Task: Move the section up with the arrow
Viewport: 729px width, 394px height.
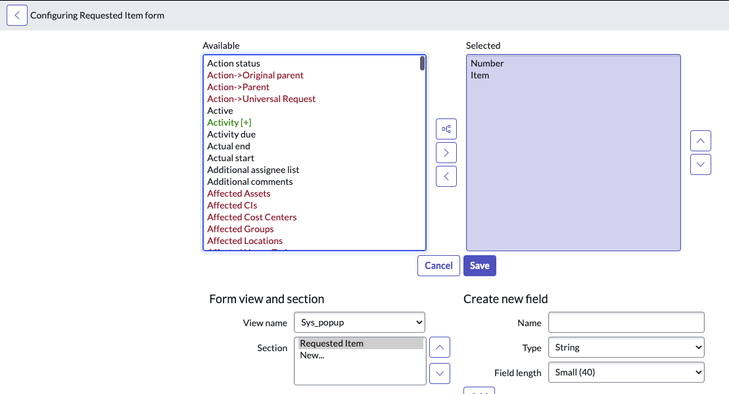Action: pyautogui.click(x=440, y=347)
